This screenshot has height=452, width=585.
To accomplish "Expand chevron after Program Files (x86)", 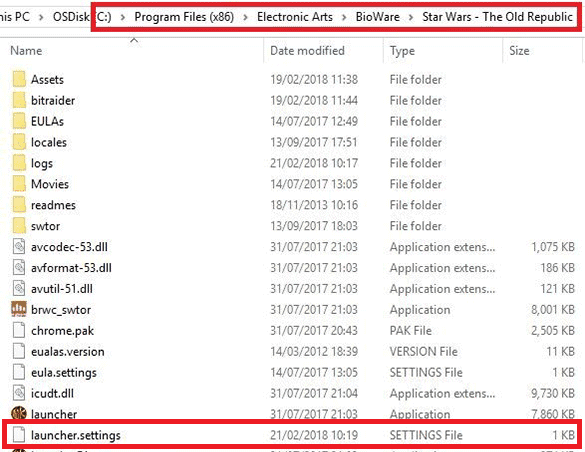I will (245, 17).
